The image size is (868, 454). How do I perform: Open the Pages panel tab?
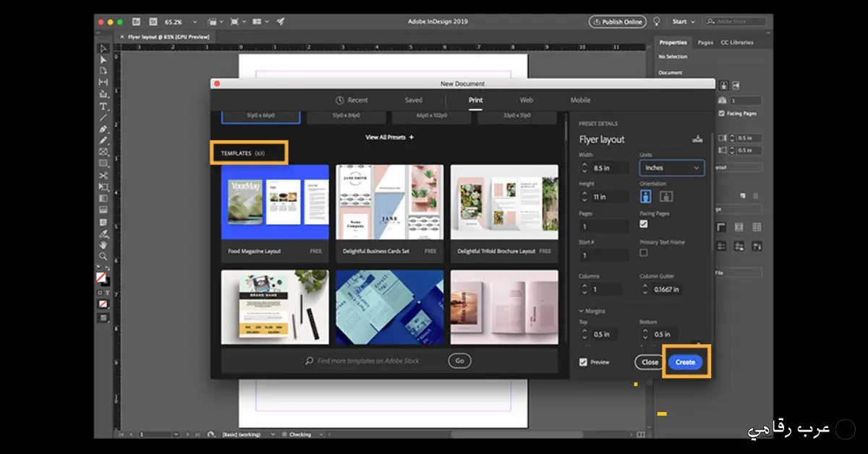point(705,42)
